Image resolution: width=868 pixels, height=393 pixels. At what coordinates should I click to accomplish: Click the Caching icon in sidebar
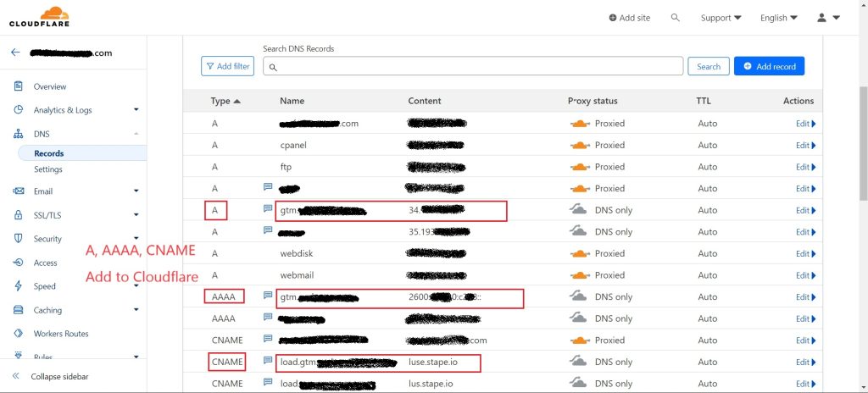(19, 310)
